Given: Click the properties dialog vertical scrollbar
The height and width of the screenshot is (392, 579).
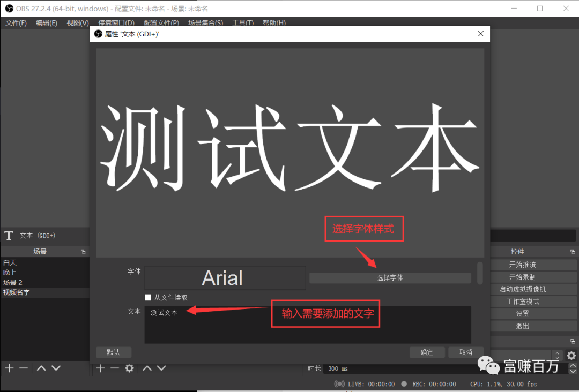Looking at the screenshot, I should (480, 273).
